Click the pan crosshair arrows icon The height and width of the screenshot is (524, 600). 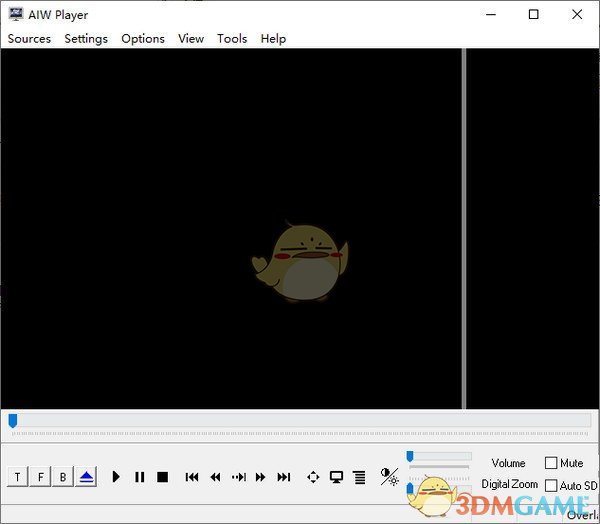pos(313,477)
